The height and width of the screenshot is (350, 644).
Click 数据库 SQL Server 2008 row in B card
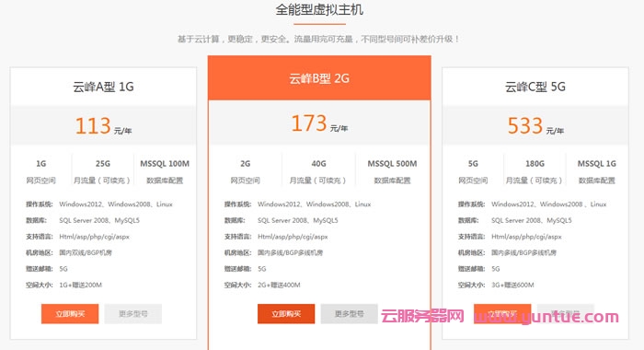coord(281,220)
